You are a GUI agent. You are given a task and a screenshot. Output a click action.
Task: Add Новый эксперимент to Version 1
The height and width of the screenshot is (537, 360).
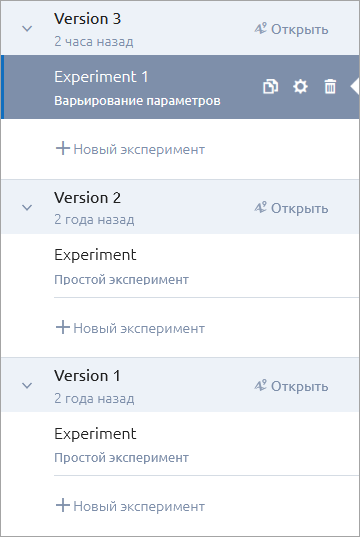click(x=130, y=506)
